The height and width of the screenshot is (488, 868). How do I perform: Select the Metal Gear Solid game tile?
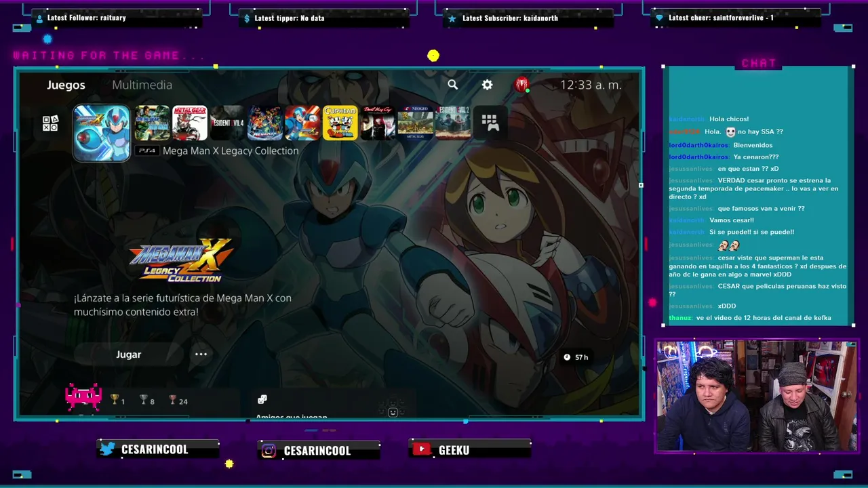click(152, 123)
